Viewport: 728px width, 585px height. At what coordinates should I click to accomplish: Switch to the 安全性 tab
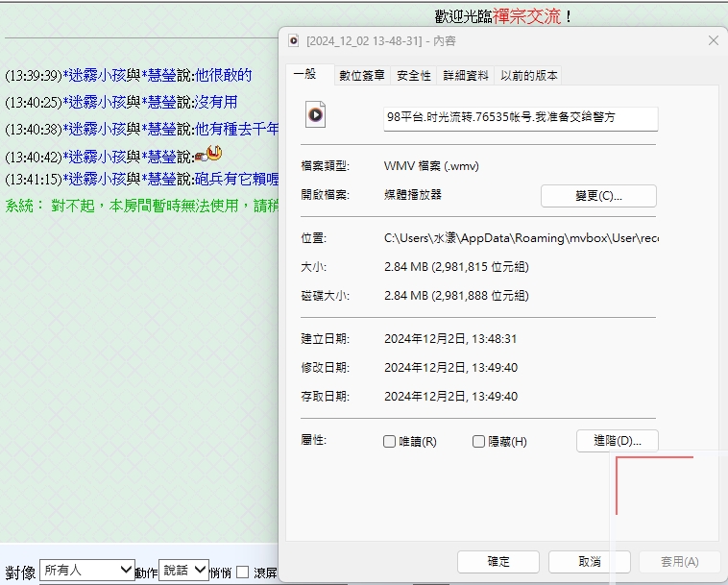[x=414, y=76]
